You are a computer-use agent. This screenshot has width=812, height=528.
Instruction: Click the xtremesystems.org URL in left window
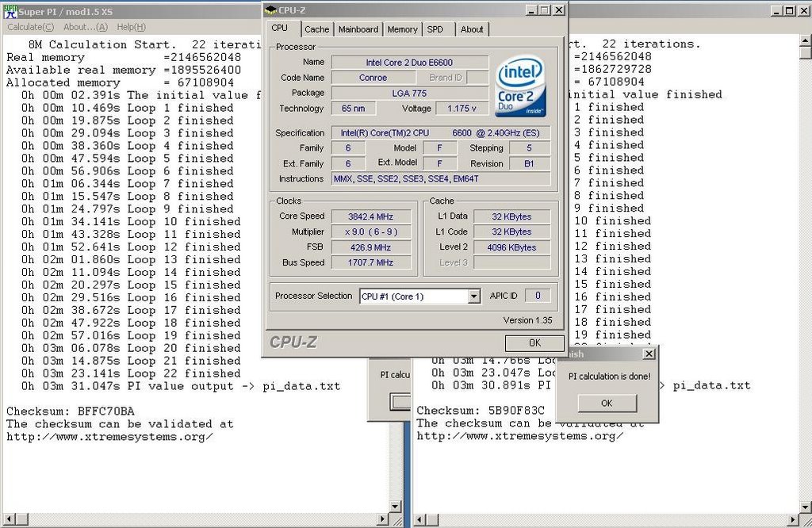[x=109, y=437]
